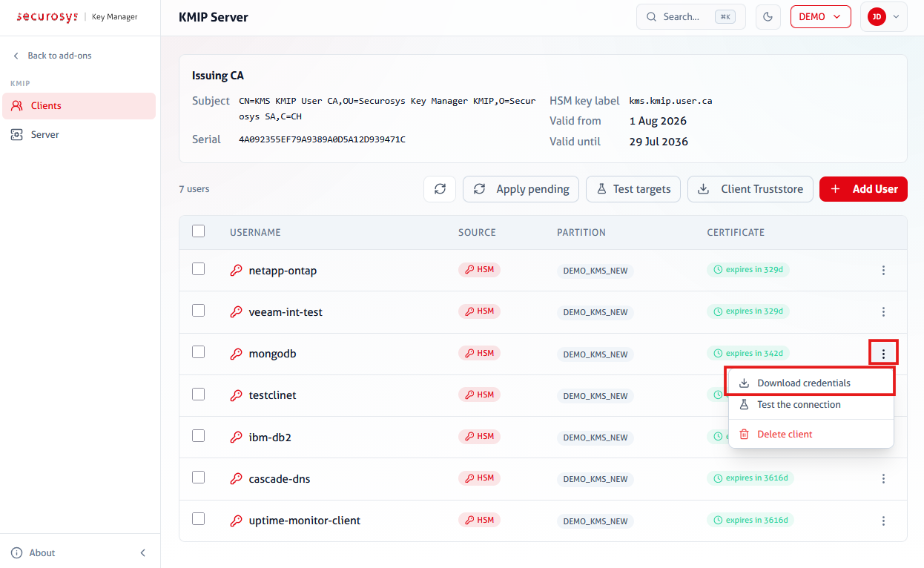Click netapp-ontap expires in 329d badge

(x=748, y=270)
